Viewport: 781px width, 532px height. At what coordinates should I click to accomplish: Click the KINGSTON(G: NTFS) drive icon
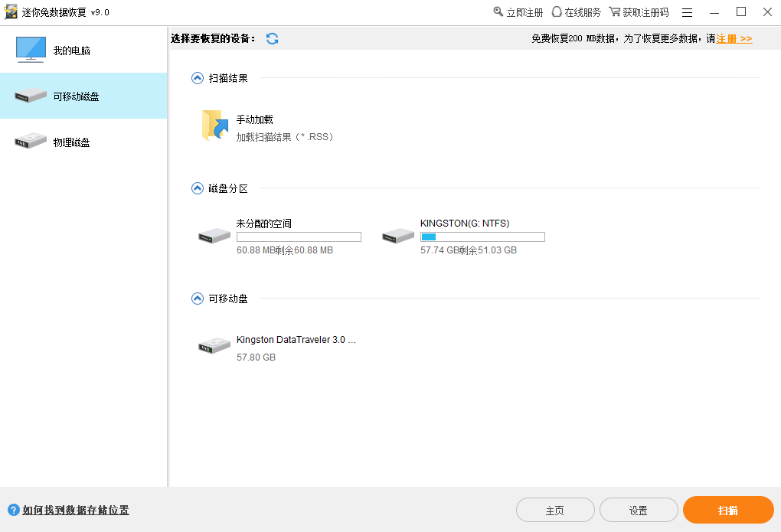coord(398,236)
